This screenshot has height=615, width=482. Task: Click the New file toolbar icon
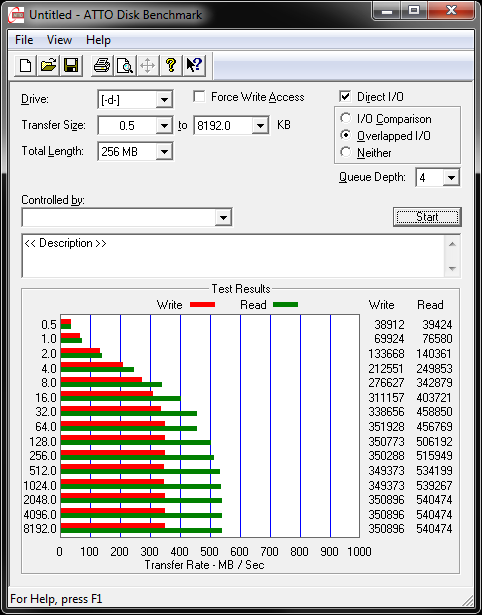25,65
